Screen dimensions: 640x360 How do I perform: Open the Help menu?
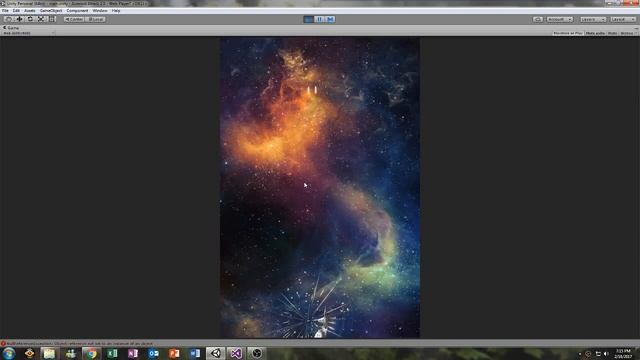point(116,11)
